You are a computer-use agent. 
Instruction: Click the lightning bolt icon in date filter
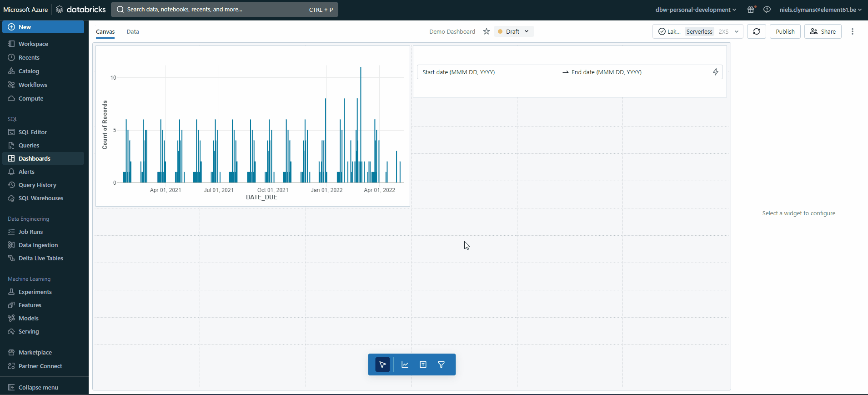(715, 72)
